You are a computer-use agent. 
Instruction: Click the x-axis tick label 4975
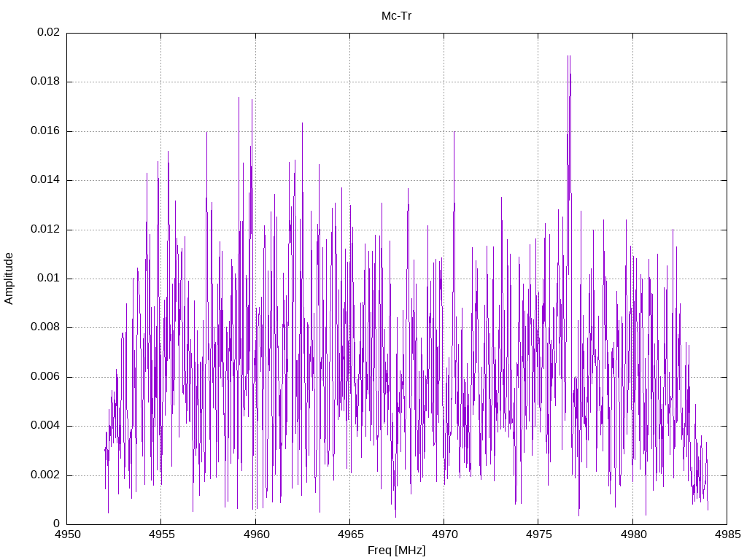click(x=539, y=534)
